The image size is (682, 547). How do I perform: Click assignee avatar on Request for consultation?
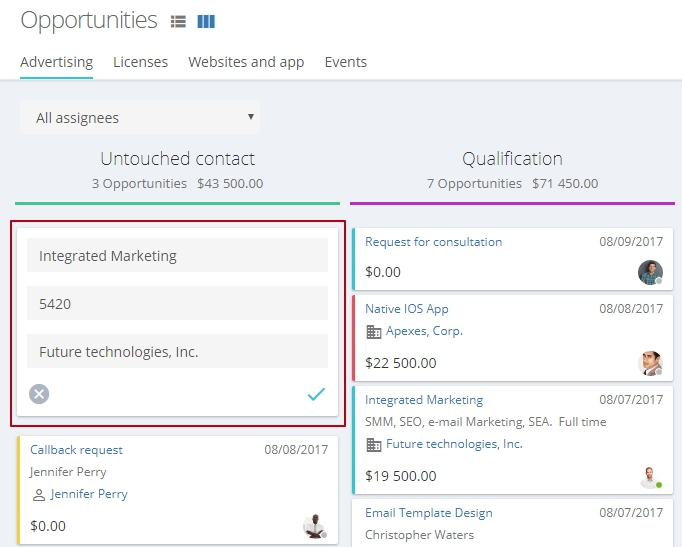pos(650,273)
